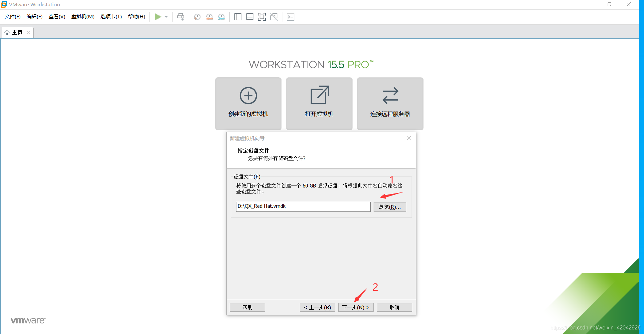Screen dimensions: 644x334
Task: Click the 浏览(R)... browse button
Action: click(x=390, y=207)
